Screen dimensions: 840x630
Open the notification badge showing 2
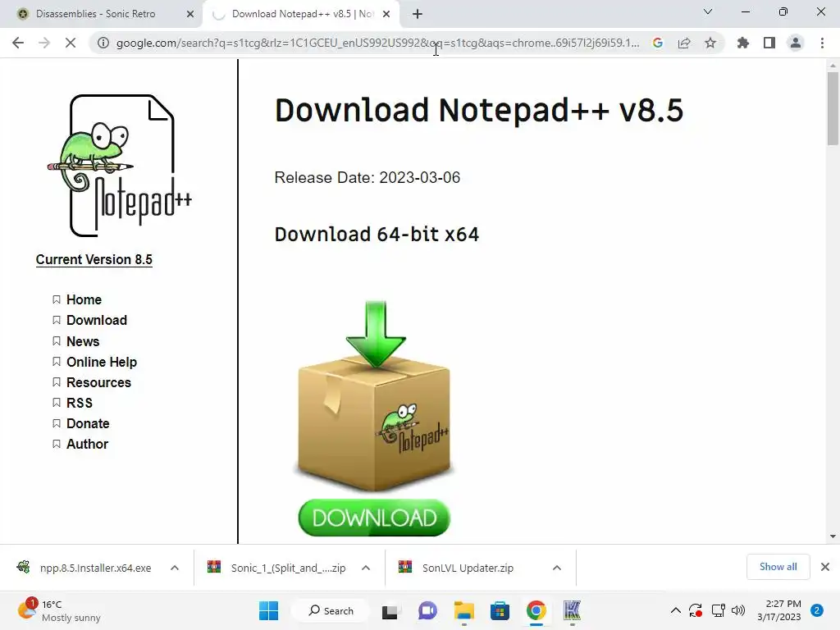coord(817,610)
